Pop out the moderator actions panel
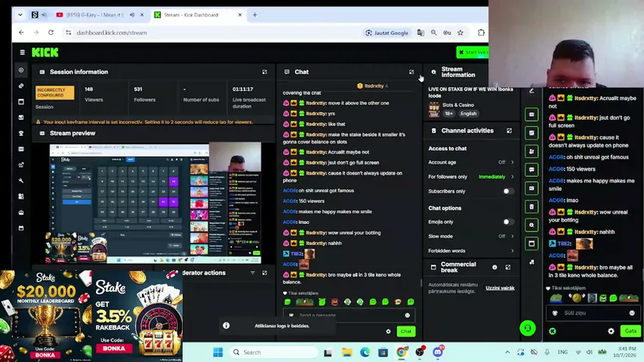Viewport: 644px width, 362px height. tap(264, 272)
